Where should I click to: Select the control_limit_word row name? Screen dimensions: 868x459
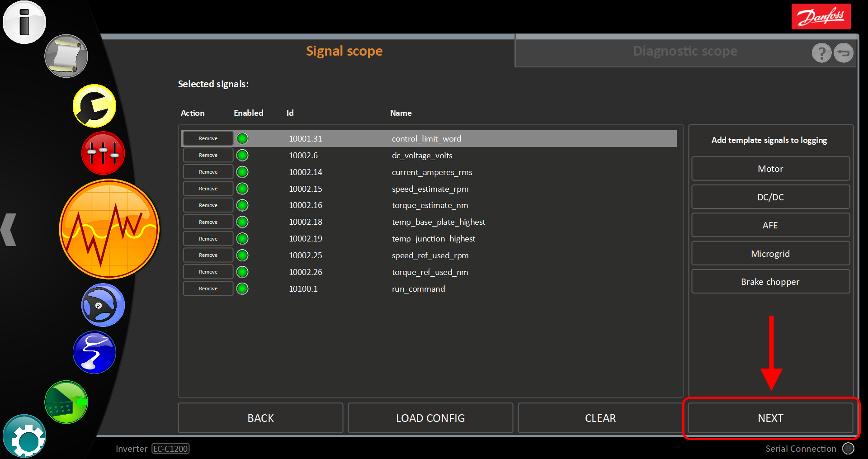pyautogui.click(x=427, y=139)
